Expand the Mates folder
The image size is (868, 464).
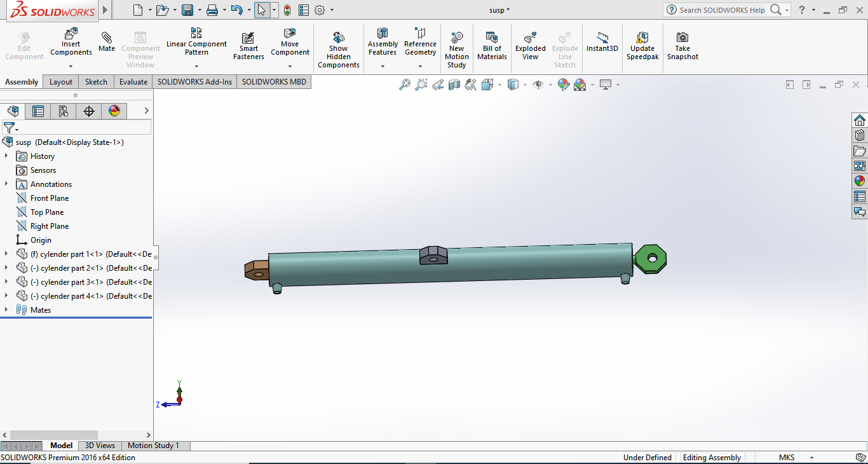6,310
